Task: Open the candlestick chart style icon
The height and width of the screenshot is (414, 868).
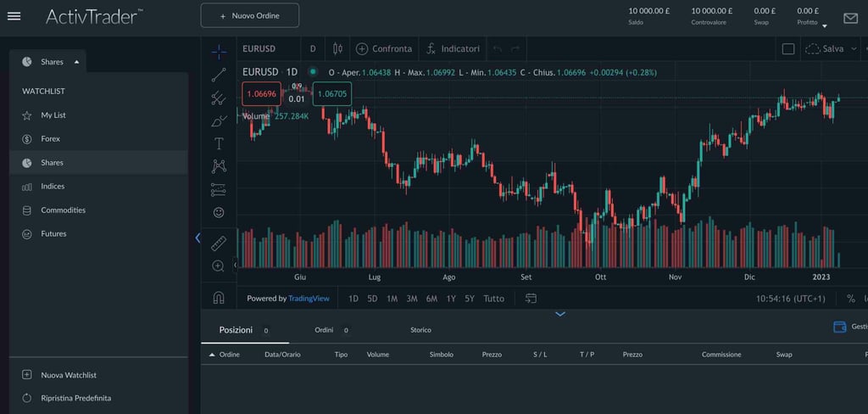Action: coord(337,49)
